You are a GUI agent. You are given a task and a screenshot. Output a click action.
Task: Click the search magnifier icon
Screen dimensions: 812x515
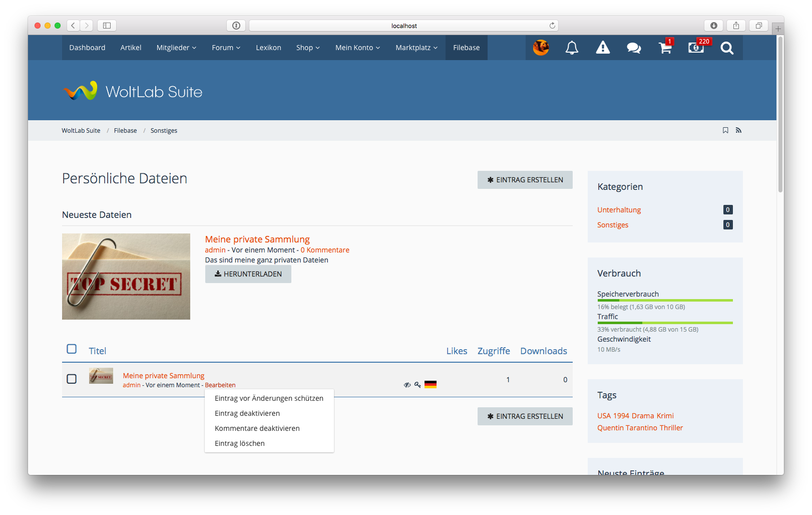point(727,48)
